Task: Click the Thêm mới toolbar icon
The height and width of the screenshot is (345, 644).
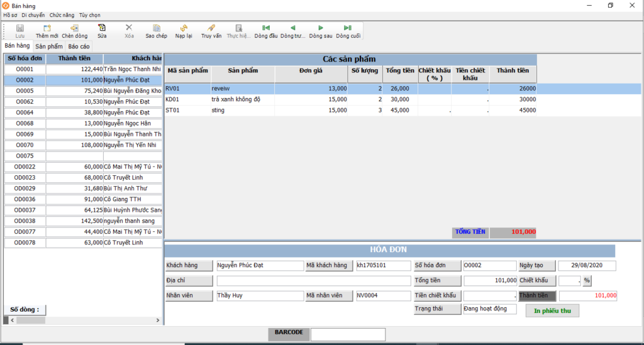Action: tap(47, 28)
